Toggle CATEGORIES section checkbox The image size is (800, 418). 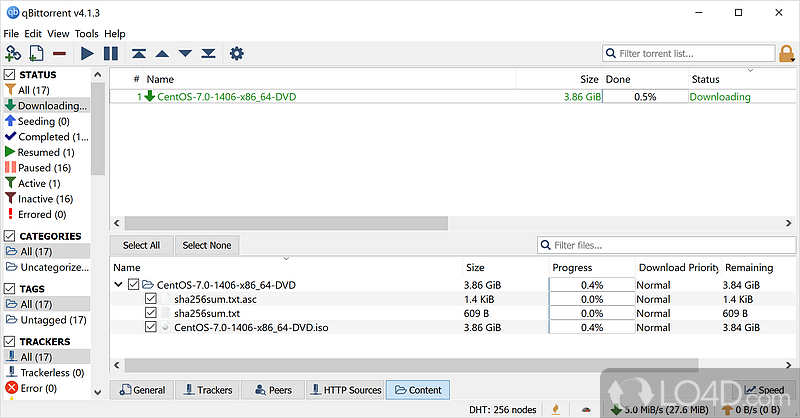click(10, 236)
